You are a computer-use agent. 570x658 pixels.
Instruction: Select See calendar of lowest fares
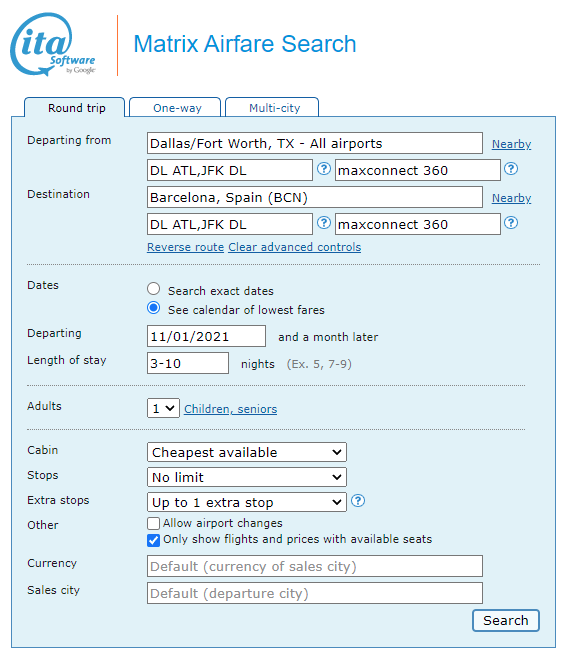[x=154, y=308]
